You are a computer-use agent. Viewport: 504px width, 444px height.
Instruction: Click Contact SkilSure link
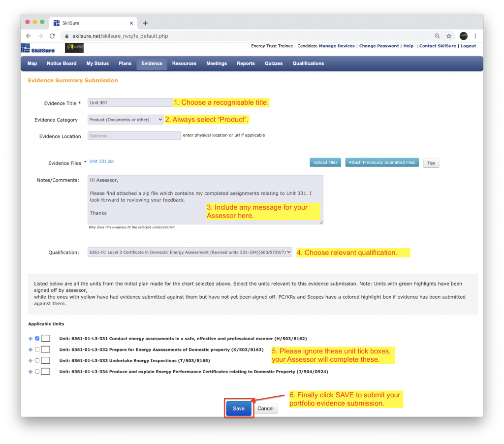pos(438,46)
